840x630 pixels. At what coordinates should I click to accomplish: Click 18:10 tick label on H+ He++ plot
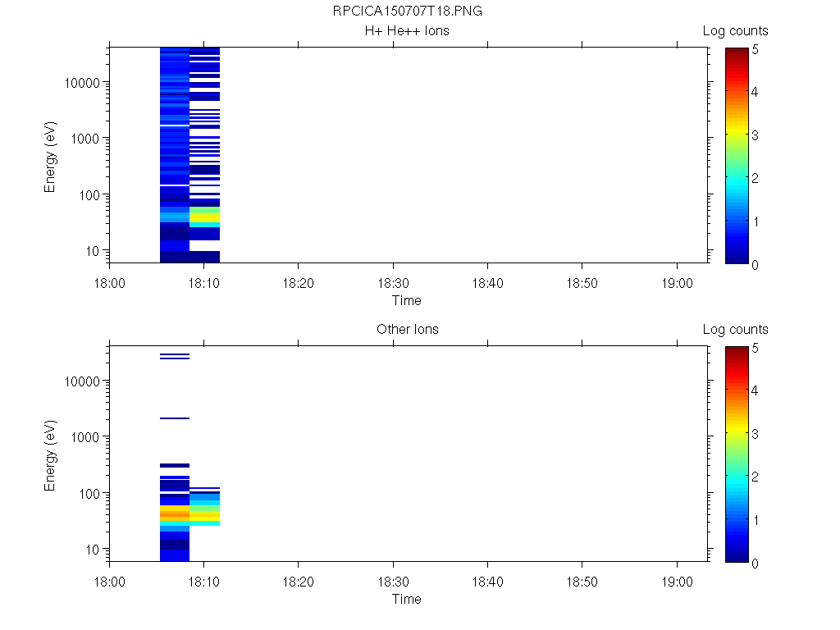tap(203, 283)
